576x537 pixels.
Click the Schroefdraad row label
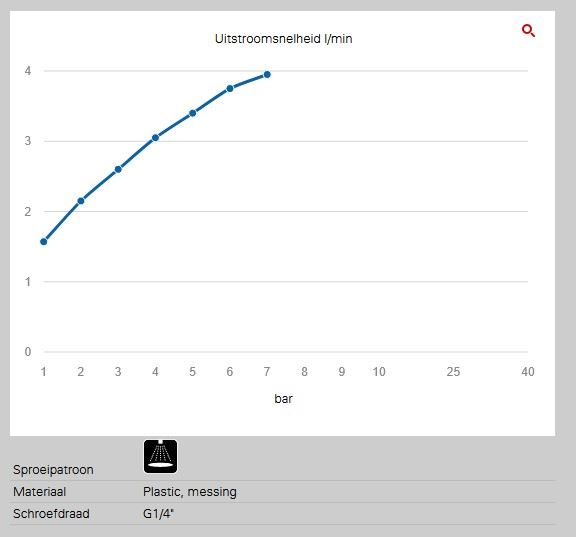tap(51, 513)
